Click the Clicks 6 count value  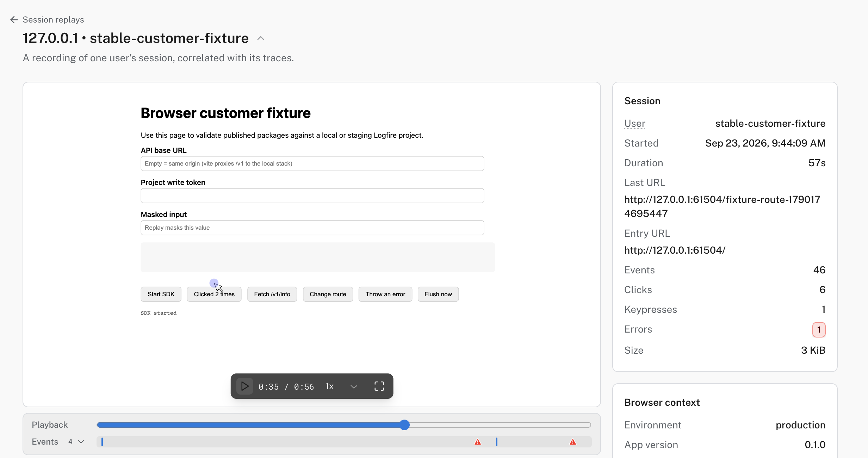(823, 290)
